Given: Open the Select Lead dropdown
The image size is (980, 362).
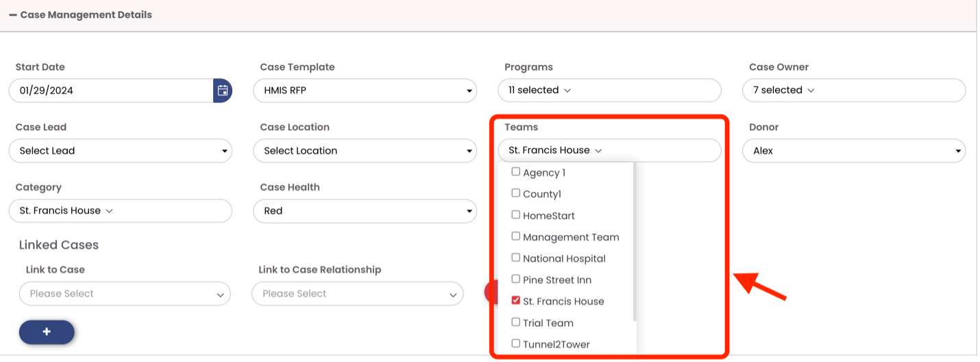Looking at the screenshot, I should [x=121, y=151].
